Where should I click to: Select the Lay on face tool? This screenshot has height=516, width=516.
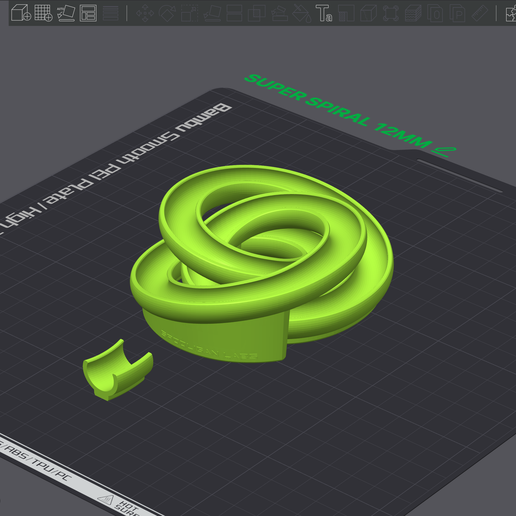[x=212, y=13]
